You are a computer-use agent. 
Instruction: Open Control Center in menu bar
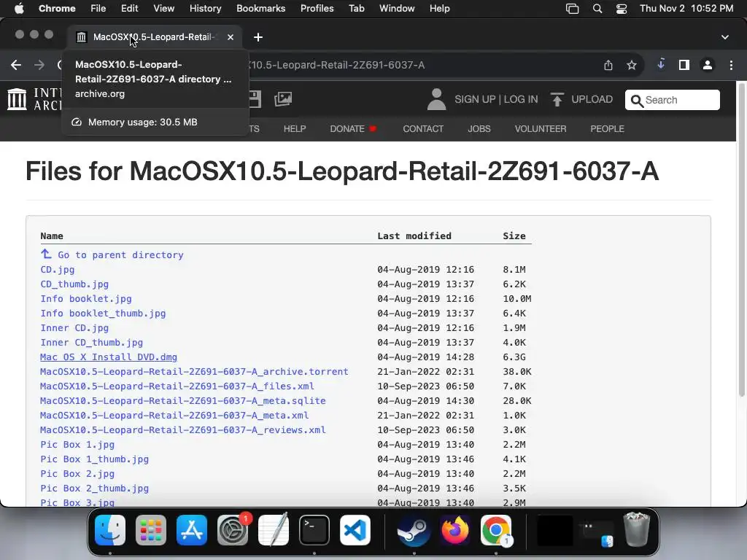pyautogui.click(x=622, y=9)
